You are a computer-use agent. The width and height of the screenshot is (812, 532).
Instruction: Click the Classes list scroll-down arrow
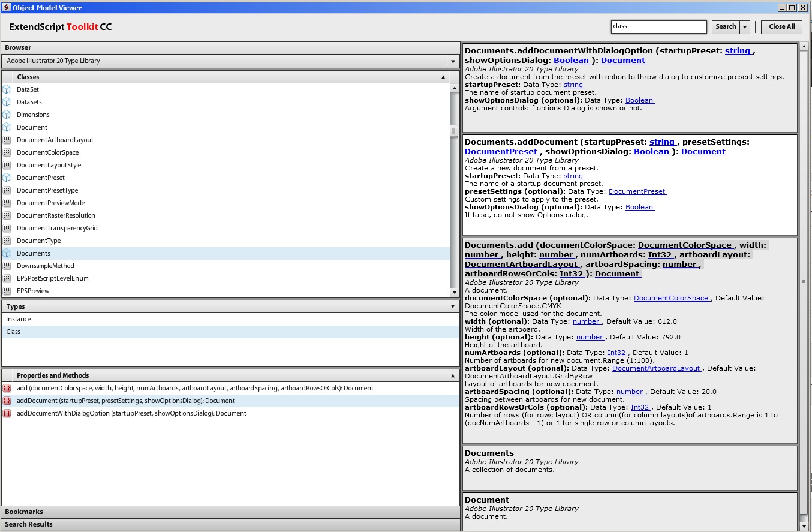454,293
